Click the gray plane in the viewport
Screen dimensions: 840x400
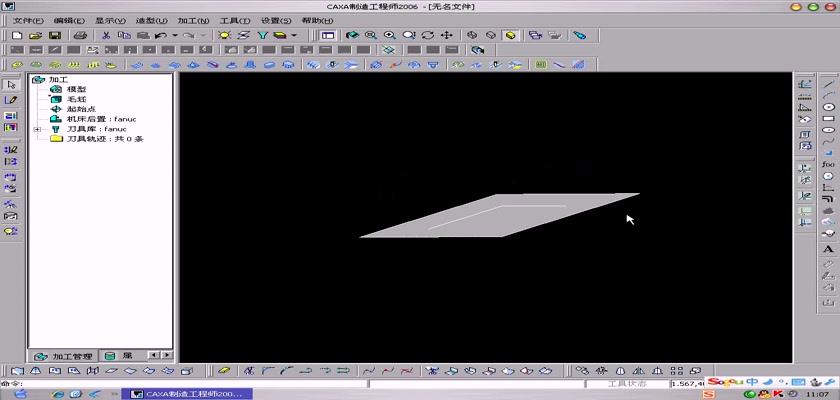click(498, 215)
